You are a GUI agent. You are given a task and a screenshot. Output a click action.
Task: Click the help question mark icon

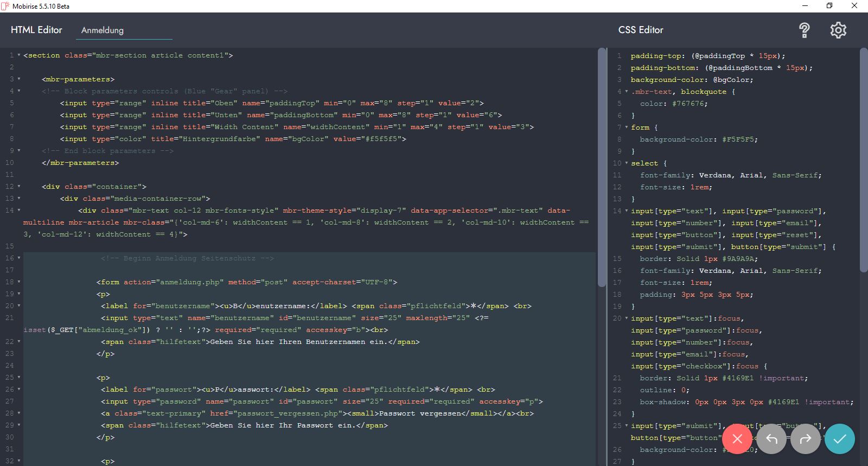tap(804, 30)
